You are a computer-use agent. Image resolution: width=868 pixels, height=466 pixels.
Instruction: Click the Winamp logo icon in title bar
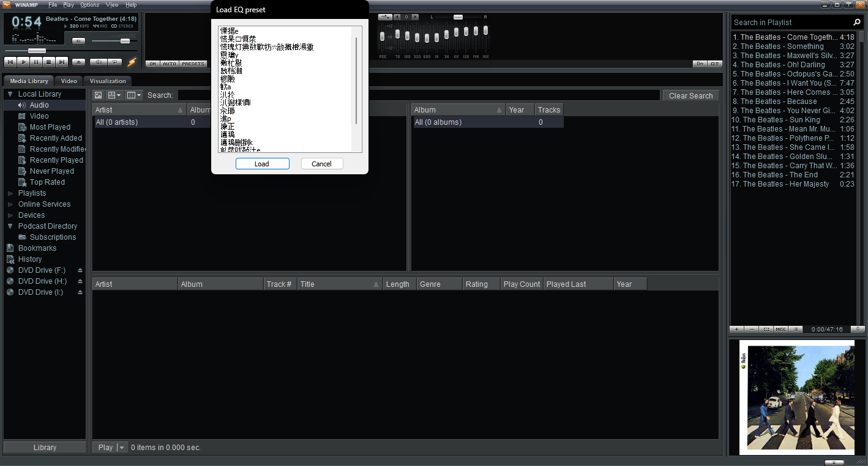[7, 5]
